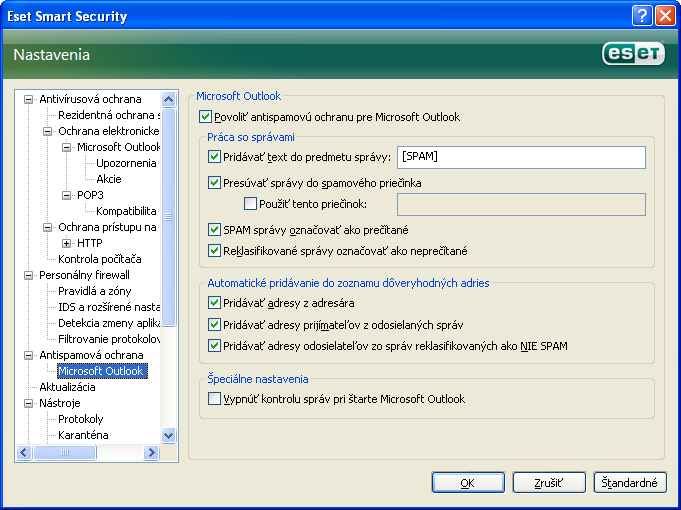Screen dimensions: 681x510
Task: Select Akcie in the settings tree
Action: pyautogui.click(x=109, y=179)
